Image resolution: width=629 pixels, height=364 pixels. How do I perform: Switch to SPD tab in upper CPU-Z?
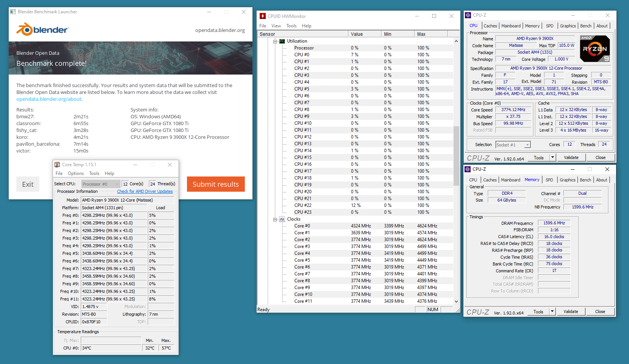pos(549,26)
